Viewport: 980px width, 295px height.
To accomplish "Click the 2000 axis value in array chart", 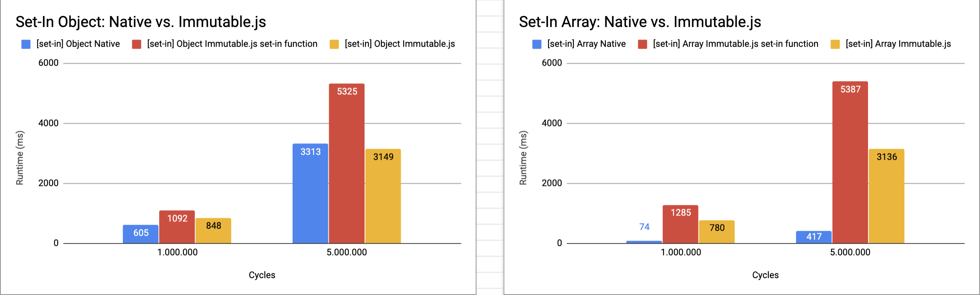I will coord(552,183).
